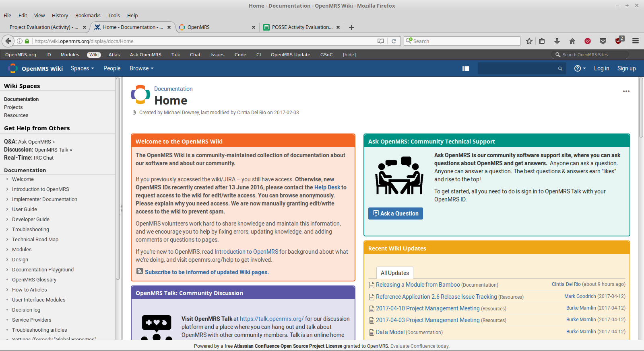Expand the User Guide tree node
The width and height of the screenshot is (644, 351).
[x=7, y=209]
